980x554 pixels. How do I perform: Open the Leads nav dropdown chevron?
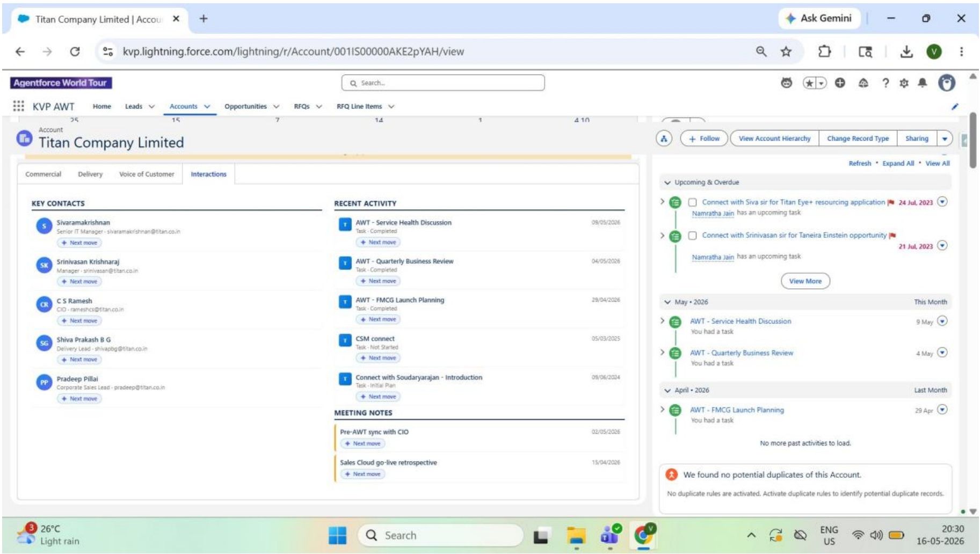pos(152,106)
